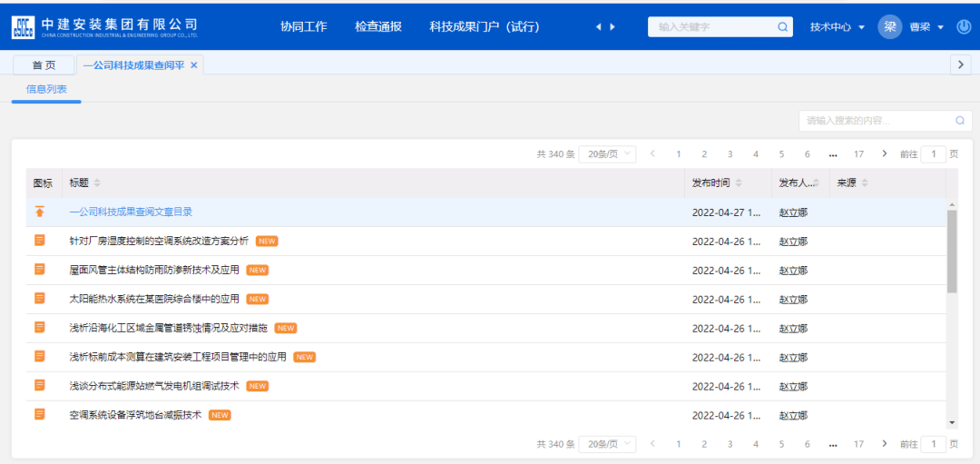Close the 一公司科技成果查阅平 tab
This screenshot has height=464, width=980.
point(193,64)
